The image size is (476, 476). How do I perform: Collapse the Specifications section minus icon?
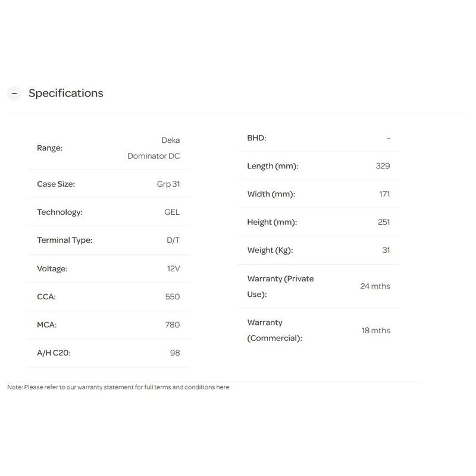tap(14, 93)
